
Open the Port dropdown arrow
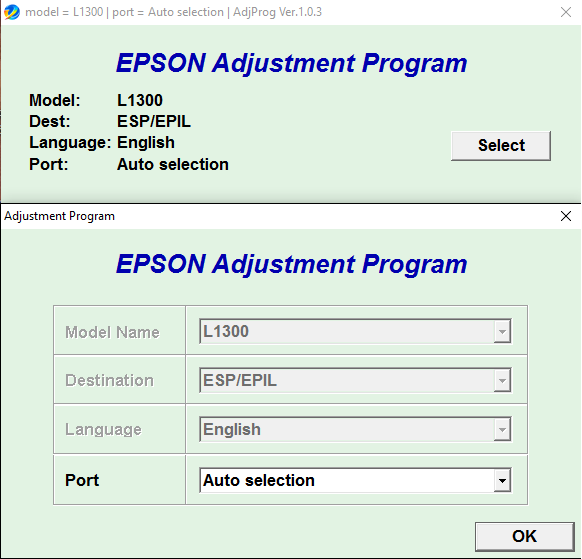502,480
